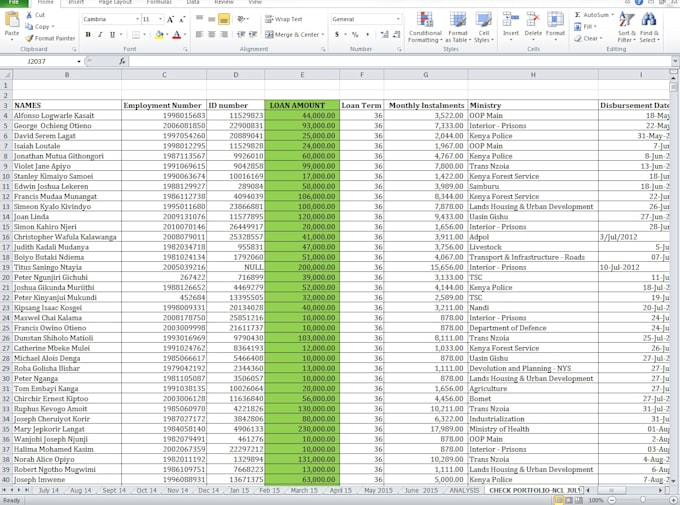The width and height of the screenshot is (680, 505).
Task: Decrease decimal places icon
Action: [x=396, y=35]
